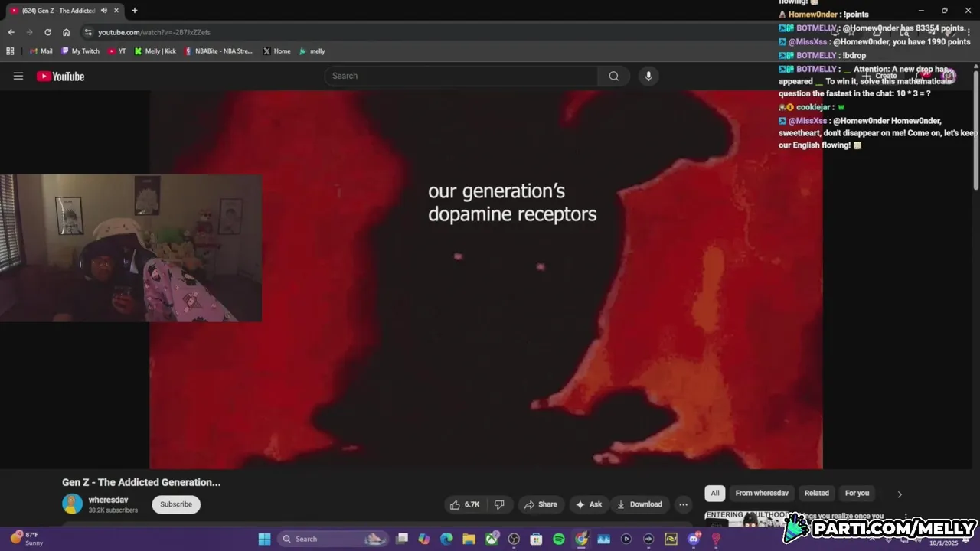Open the YT bookmark
This screenshot has width=980, height=551.
(117, 51)
